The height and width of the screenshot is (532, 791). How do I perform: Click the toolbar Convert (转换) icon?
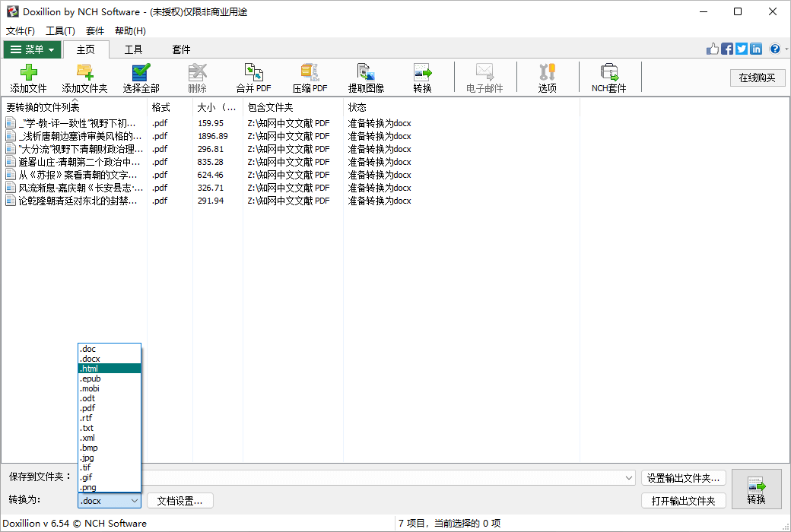pyautogui.click(x=422, y=78)
